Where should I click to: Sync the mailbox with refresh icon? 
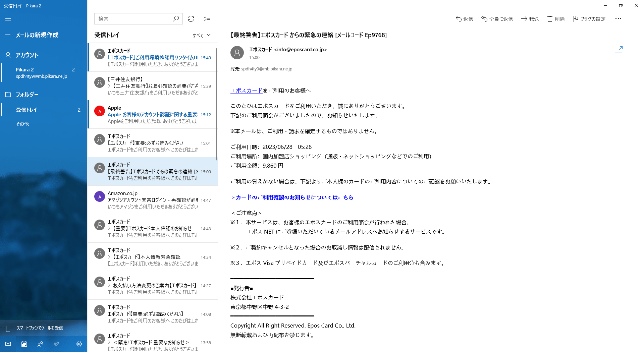191,19
